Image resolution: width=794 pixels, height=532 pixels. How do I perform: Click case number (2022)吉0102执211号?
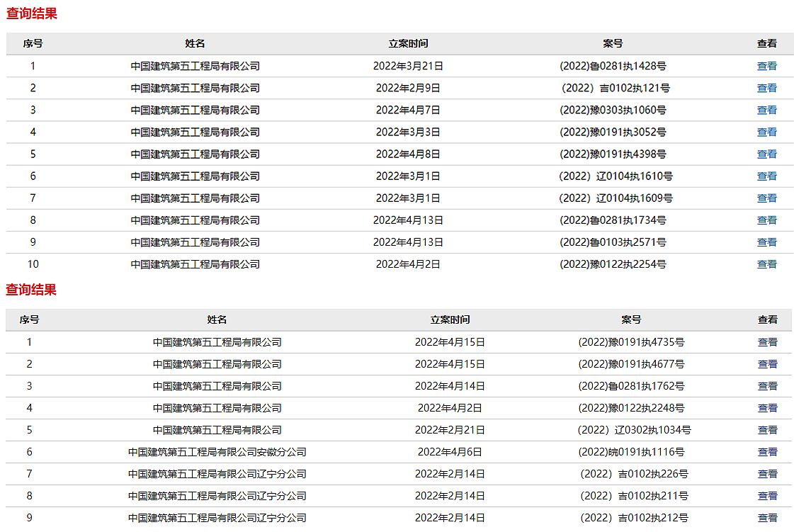634,496
